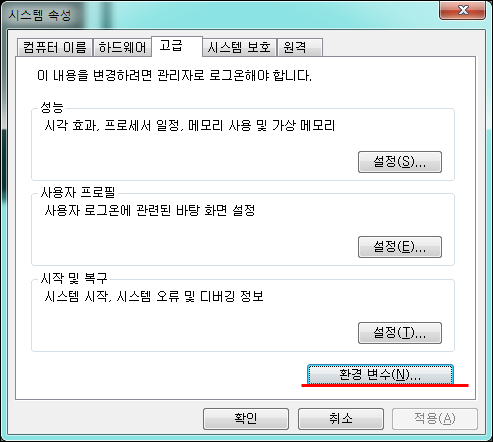The width and height of the screenshot is (493, 442).
Task: Confirm with the 확인 button
Action: click(246, 419)
